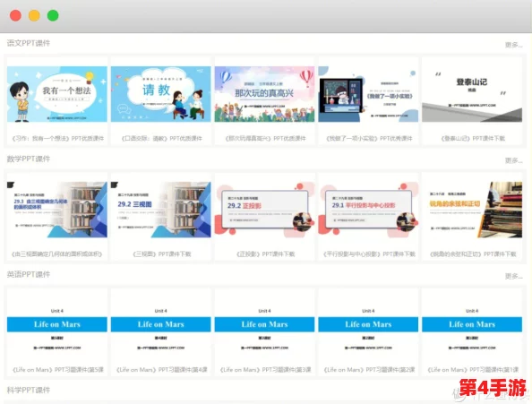Open the 请教 courseware thumbnail

tap(161, 94)
